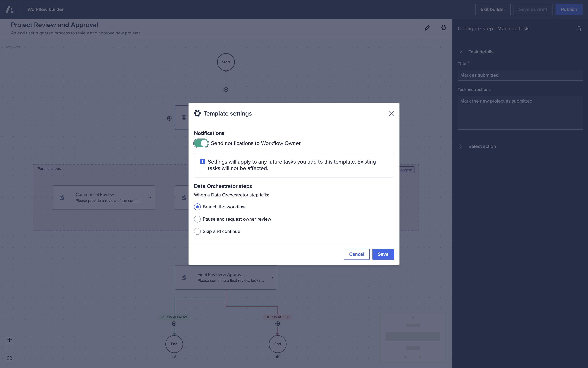Viewport: 588px width, 368px height.
Task: Click Exit builder button
Action: (x=493, y=10)
